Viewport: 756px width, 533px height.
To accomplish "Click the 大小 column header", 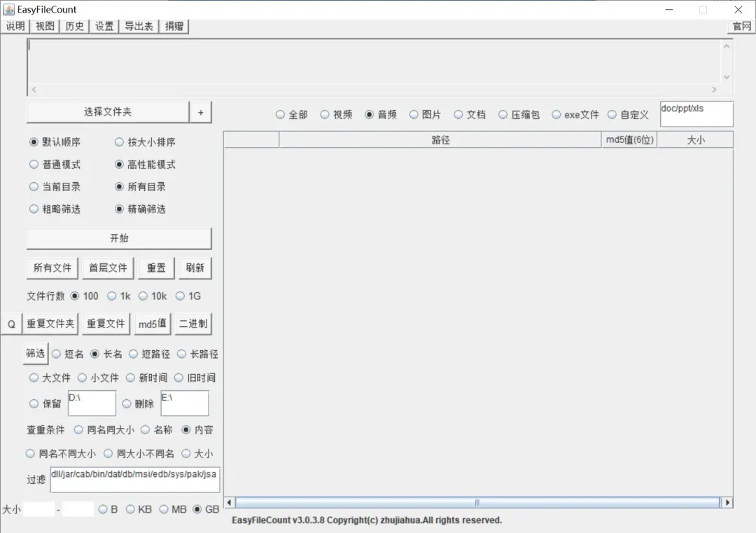I will [x=696, y=140].
